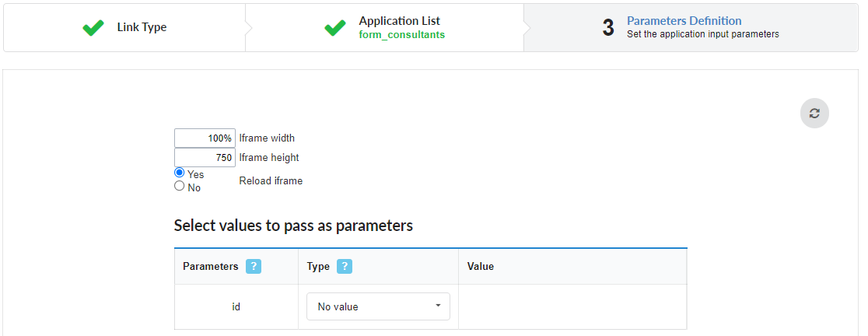Open the No value type dropdown

click(x=378, y=306)
